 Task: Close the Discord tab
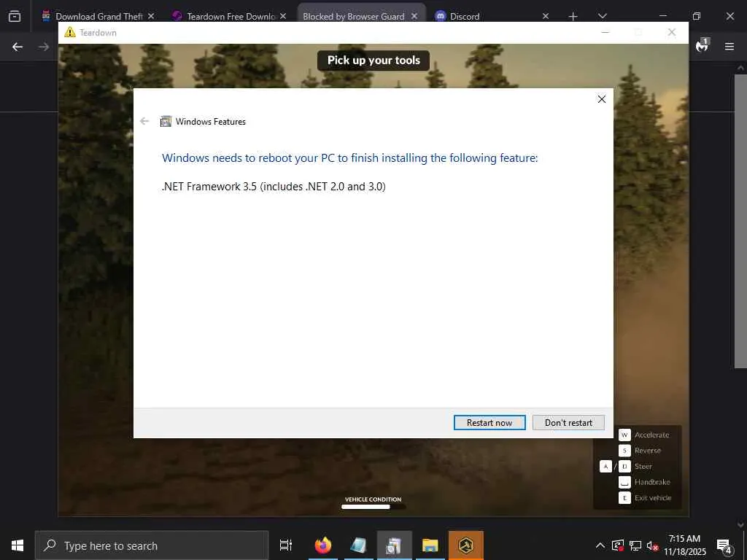coord(546,16)
